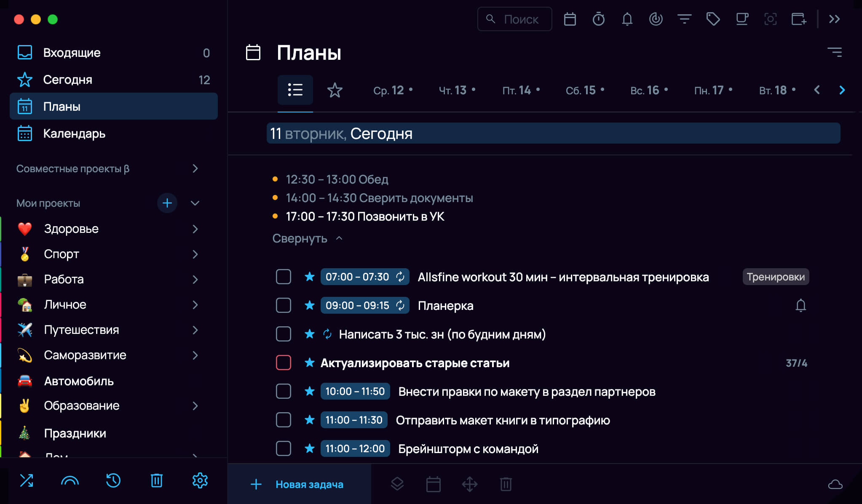Tick the red checkbox for Актуализировать старые статьи

tap(283, 363)
